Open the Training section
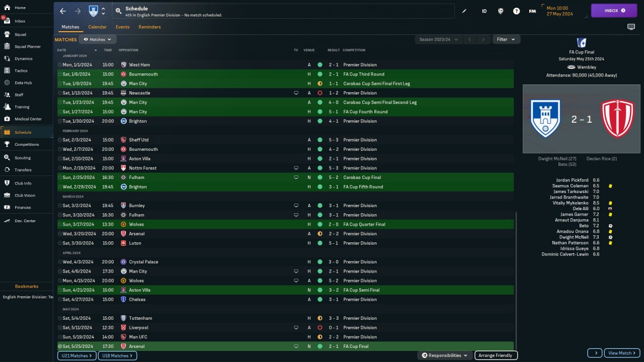The image size is (644, 362). point(22,107)
